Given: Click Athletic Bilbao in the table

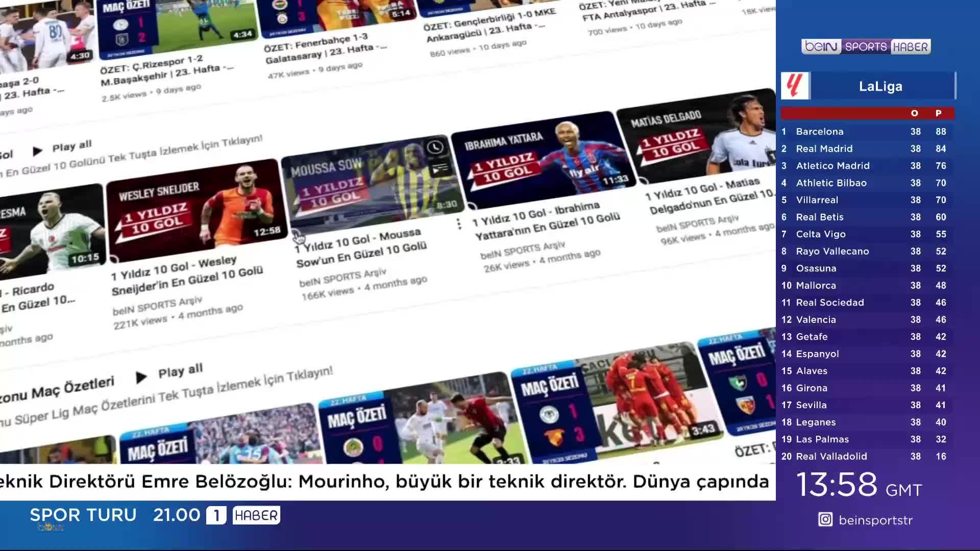Looking at the screenshot, I should [867, 183].
